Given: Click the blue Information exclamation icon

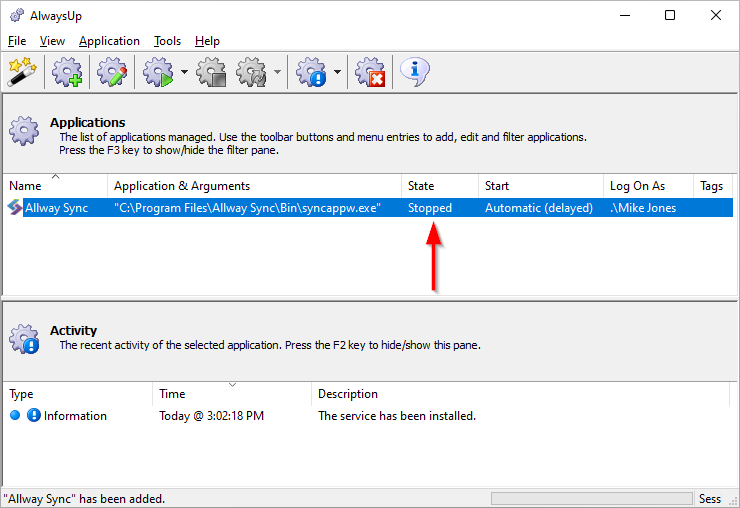Looking at the screenshot, I should 34,415.
